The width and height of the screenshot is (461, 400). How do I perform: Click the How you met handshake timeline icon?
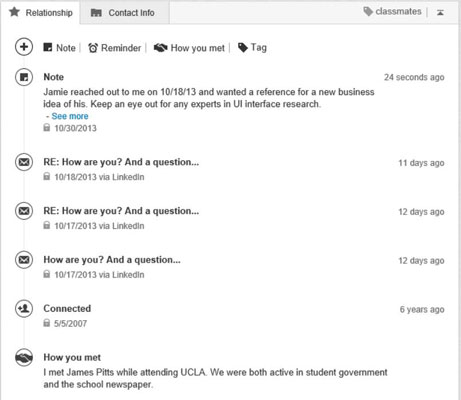24,357
